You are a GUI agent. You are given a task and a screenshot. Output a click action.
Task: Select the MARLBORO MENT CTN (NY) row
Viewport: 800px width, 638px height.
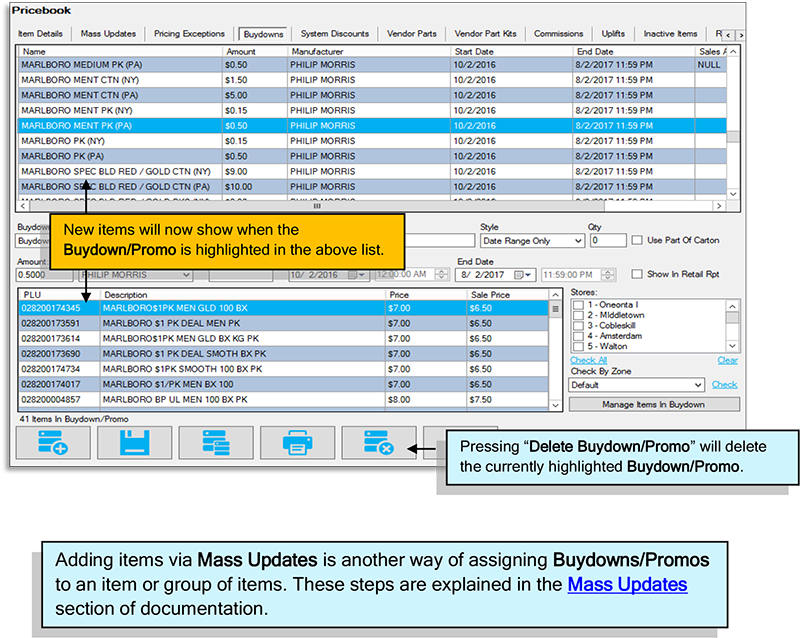(372, 80)
